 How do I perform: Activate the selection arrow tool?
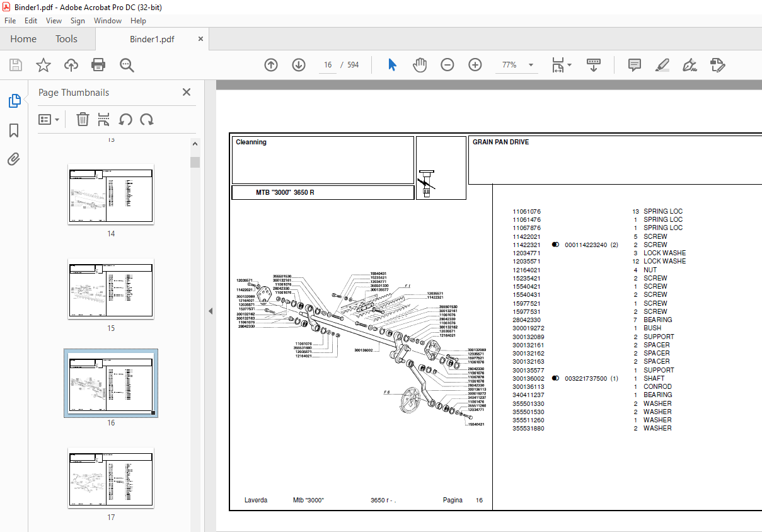392,65
